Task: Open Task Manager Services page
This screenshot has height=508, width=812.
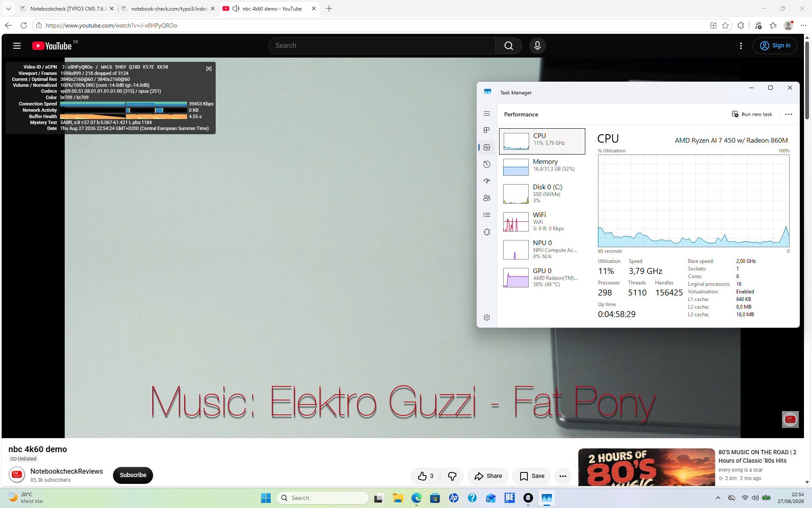Action: click(x=487, y=232)
